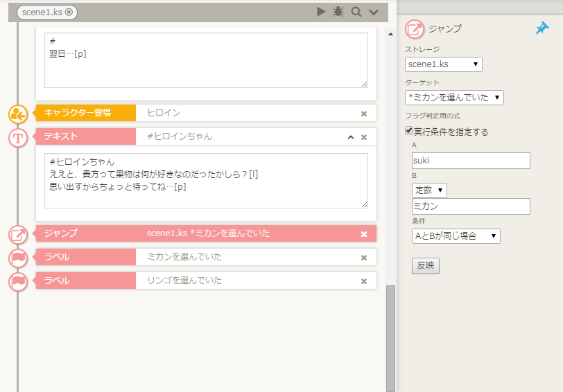563x392 pixels.
Task: Click the character-appearance timeline icon
Action: 18,114
